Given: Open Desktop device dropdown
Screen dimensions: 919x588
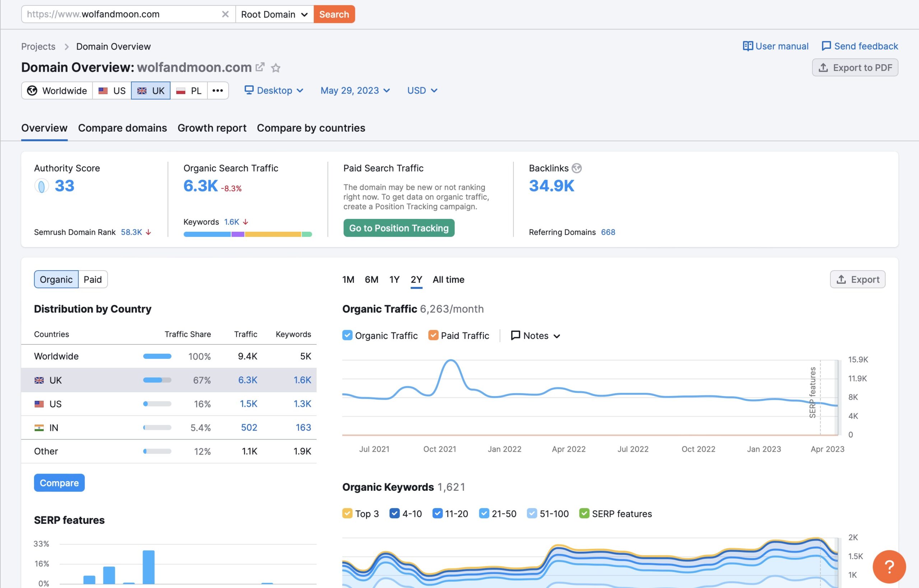Looking at the screenshot, I should tap(274, 90).
